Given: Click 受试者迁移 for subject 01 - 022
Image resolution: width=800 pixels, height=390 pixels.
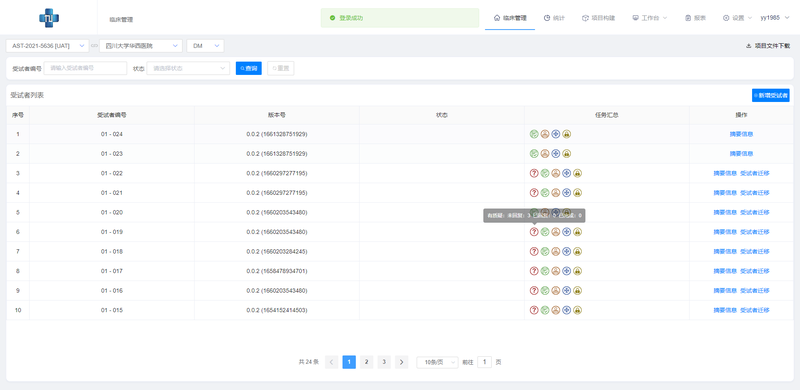Looking at the screenshot, I should pos(755,173).
